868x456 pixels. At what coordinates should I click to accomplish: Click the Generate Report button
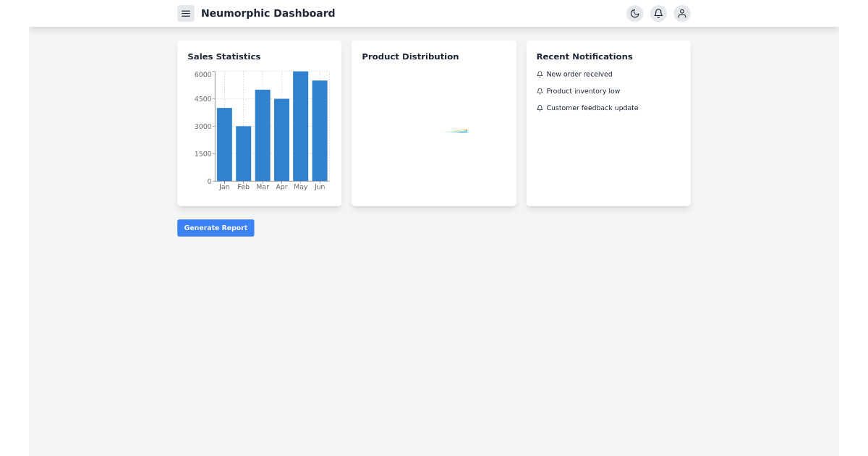pyautogui.click(x=216, y=227)
